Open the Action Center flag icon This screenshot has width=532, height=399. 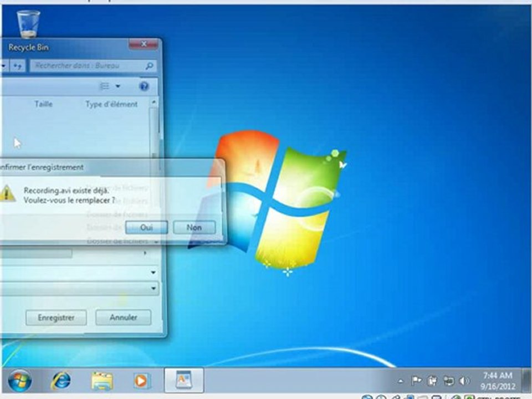[x=416, y=381]
